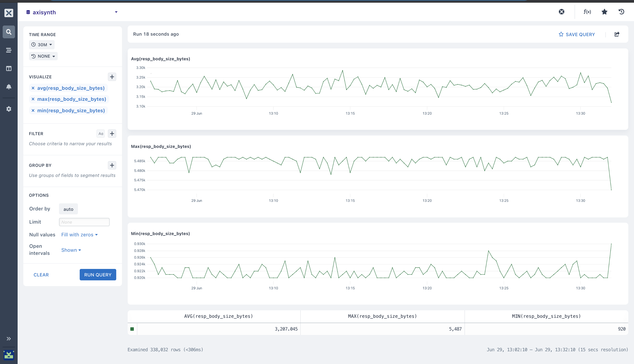
Task: Open the Fill with zeros dropdown
Action: pos(79,235)
